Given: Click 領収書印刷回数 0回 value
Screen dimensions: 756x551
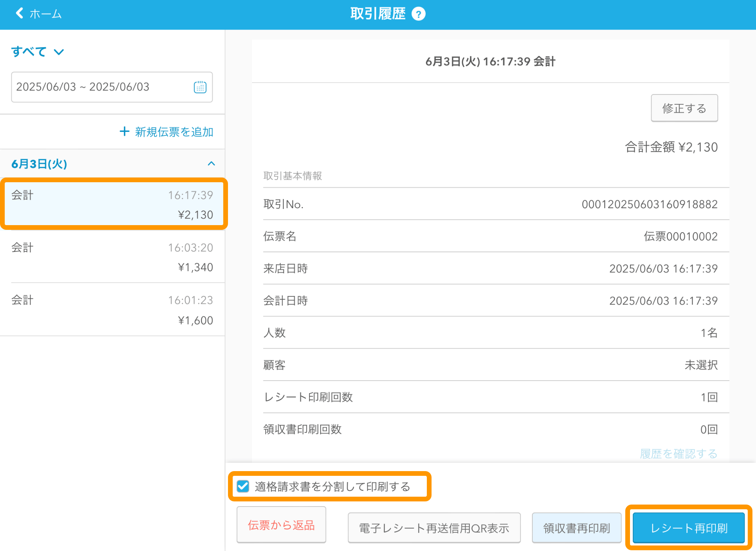Looking at the screenshot, I should pos(709,429).
